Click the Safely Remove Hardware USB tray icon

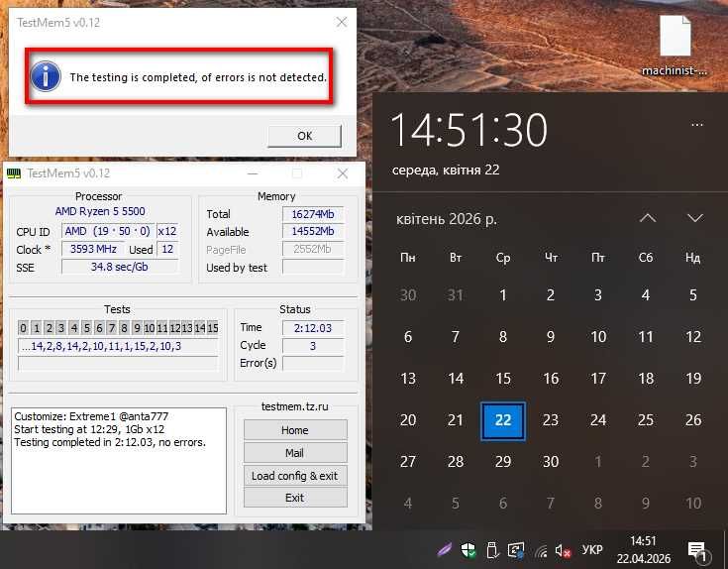492,550
